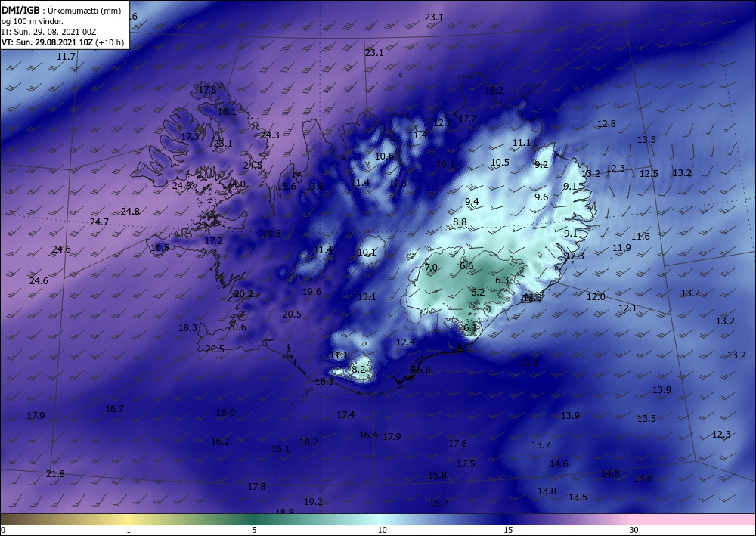The width and height of the screenshot is (756, 536).
Task: Click the 15 label on the color scale
Action: pos(508,531)
